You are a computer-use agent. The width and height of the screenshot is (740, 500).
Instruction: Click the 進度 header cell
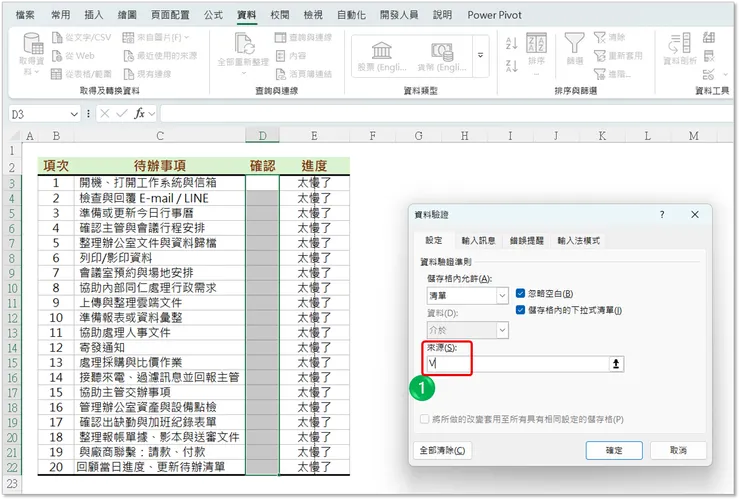click(x=314, y=166)
